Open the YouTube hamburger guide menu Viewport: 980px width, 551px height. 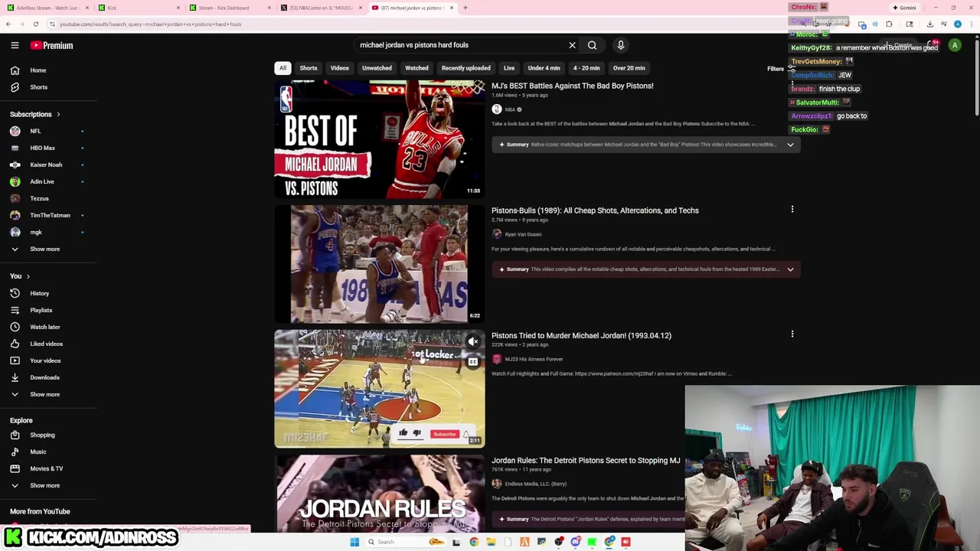click(15, 45)
